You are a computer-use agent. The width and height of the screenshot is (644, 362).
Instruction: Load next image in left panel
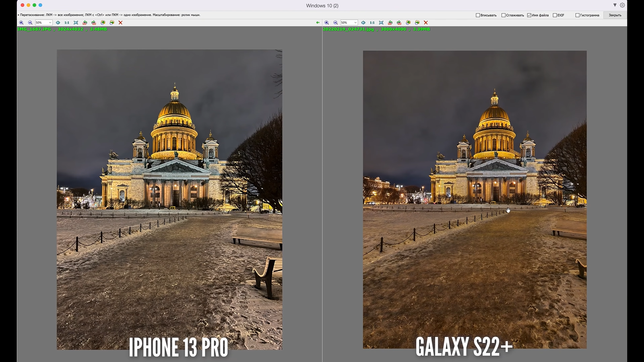pos(112,23)
